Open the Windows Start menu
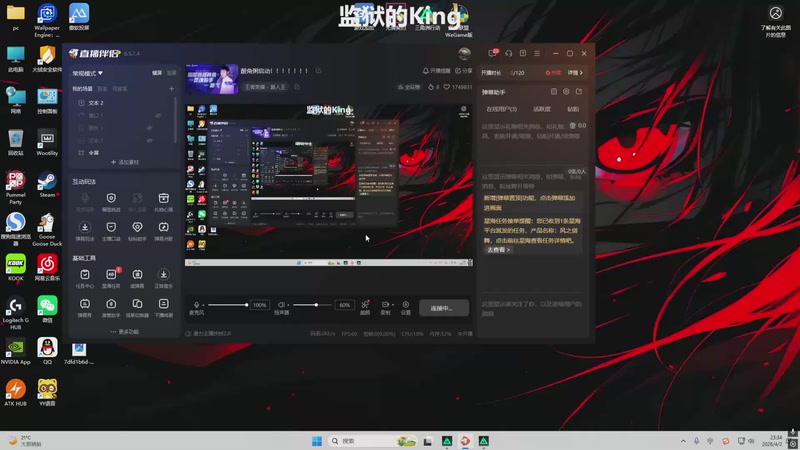 317,441
